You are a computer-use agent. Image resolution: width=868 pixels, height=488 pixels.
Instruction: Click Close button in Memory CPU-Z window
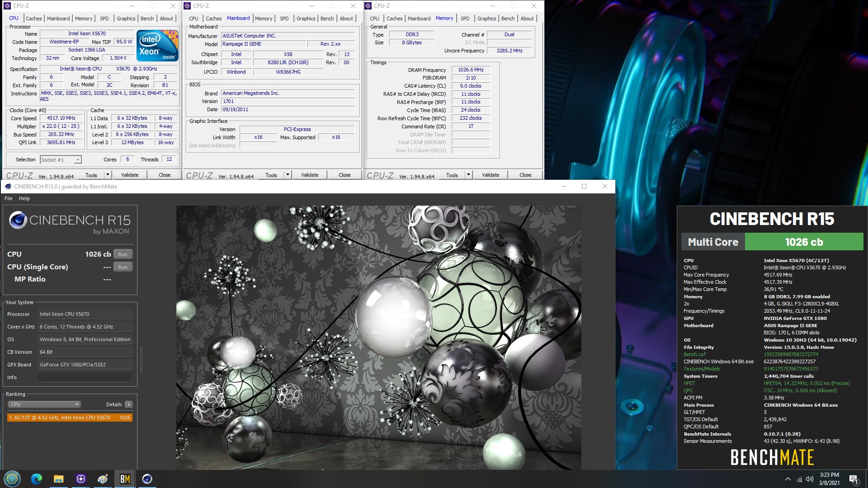[x=525, y=175]
